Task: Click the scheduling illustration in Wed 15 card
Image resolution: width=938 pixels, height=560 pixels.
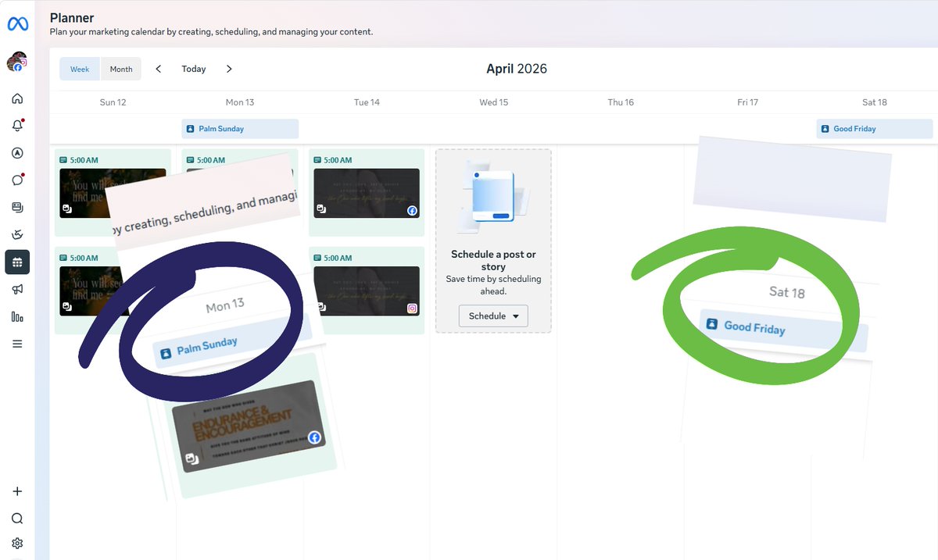Action: coord(493,195)
